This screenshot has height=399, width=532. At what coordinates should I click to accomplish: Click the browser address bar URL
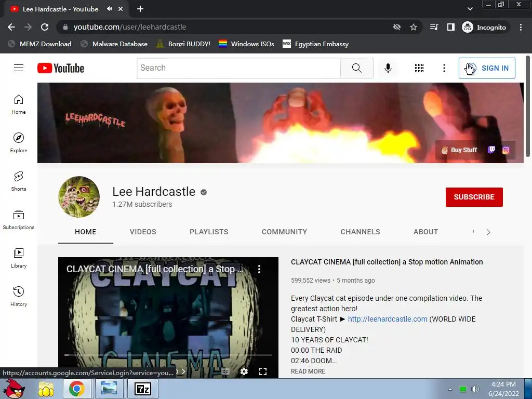click(129, 27)
